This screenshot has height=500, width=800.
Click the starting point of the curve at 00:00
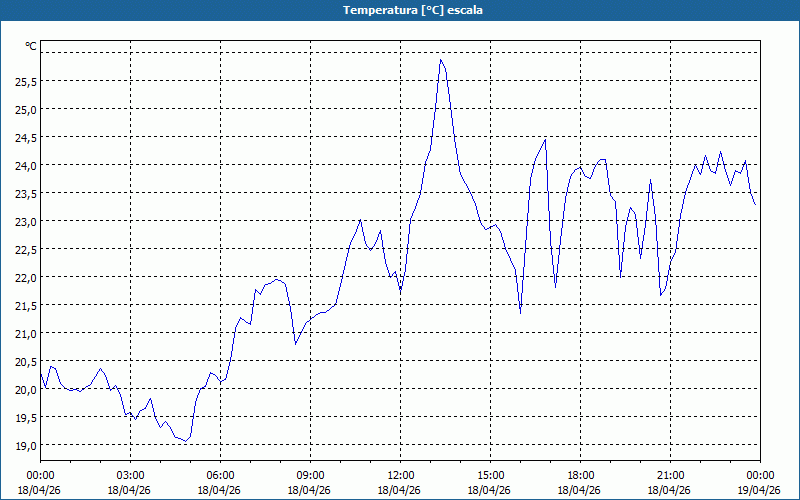(x=41, y=373)
